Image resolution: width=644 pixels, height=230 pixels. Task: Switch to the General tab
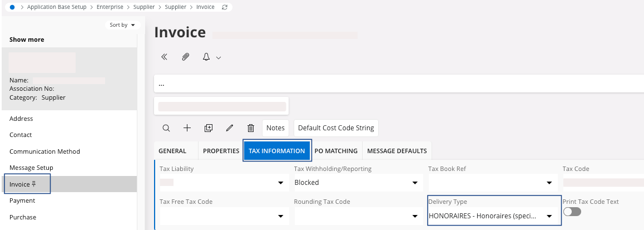172,151
